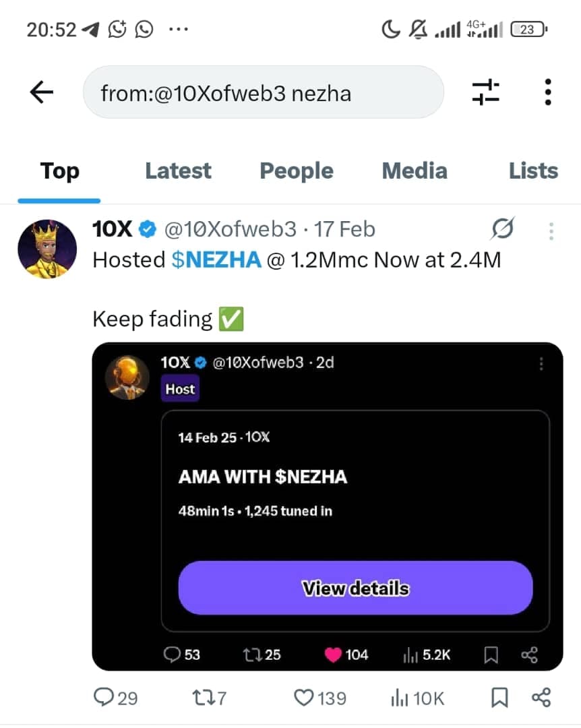Open the overflow menu on the quoted tweet

click(x=541, y=364)
